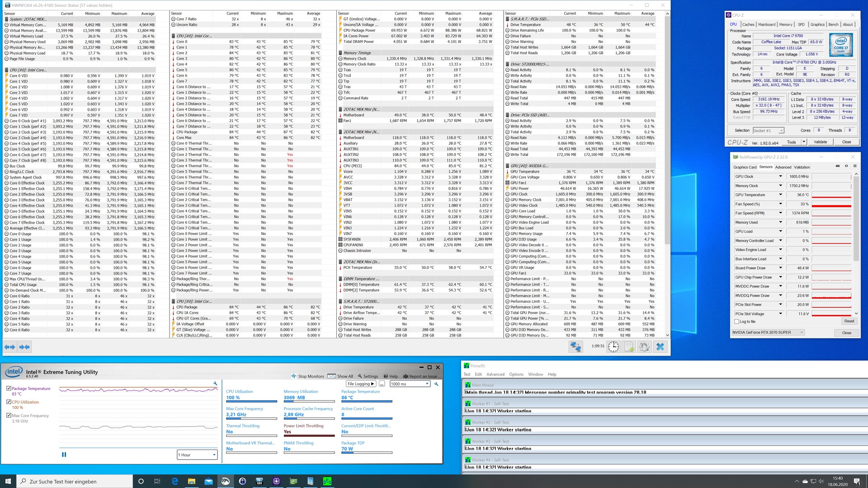Click HWiNFO expand columns arrows icon

coord(10,347)
